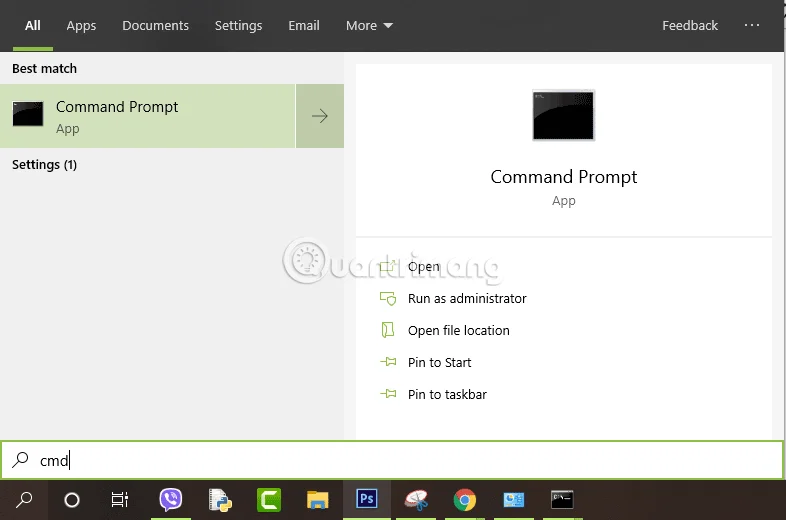Click the Command Prompt taskbar icon

point(562,500)
